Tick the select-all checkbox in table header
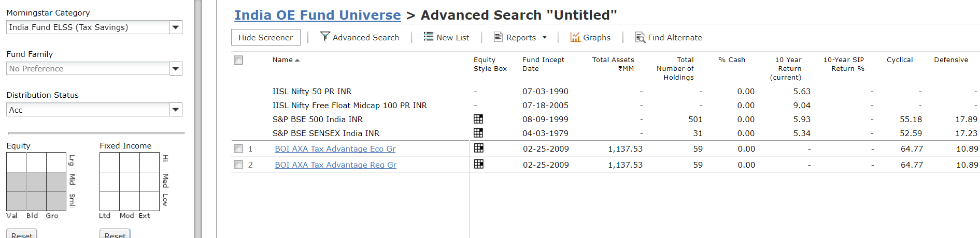 238,60
